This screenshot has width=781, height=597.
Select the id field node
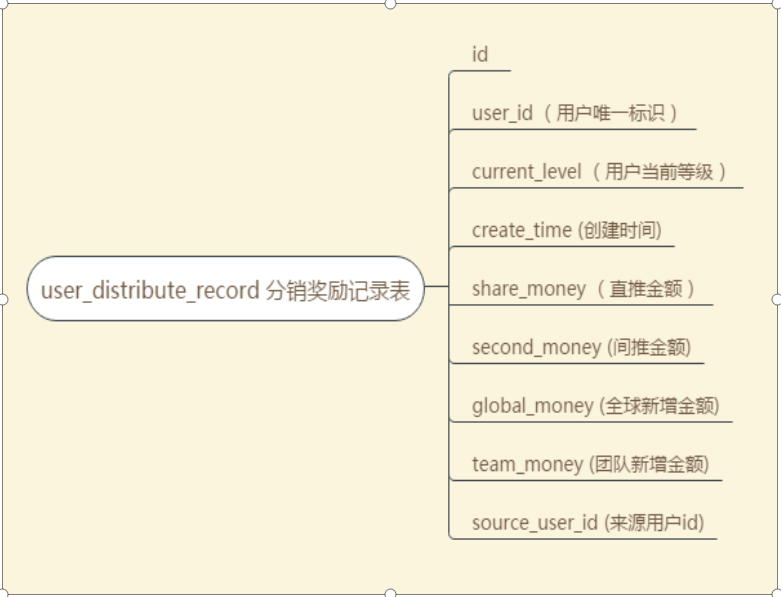(x=480, y=55)
